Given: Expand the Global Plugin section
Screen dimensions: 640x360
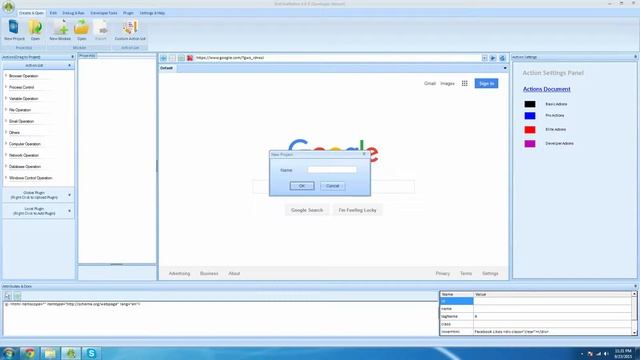Looking at the screenshot, I should 69,195.
